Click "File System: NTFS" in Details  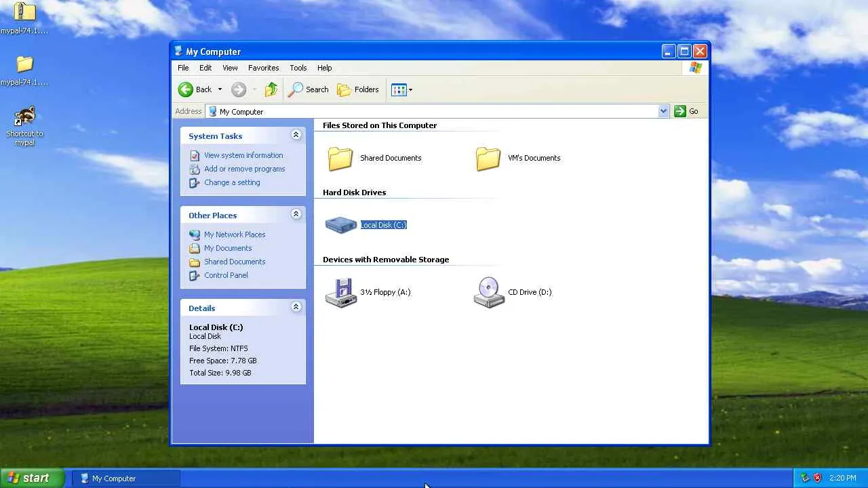[218, 348]
